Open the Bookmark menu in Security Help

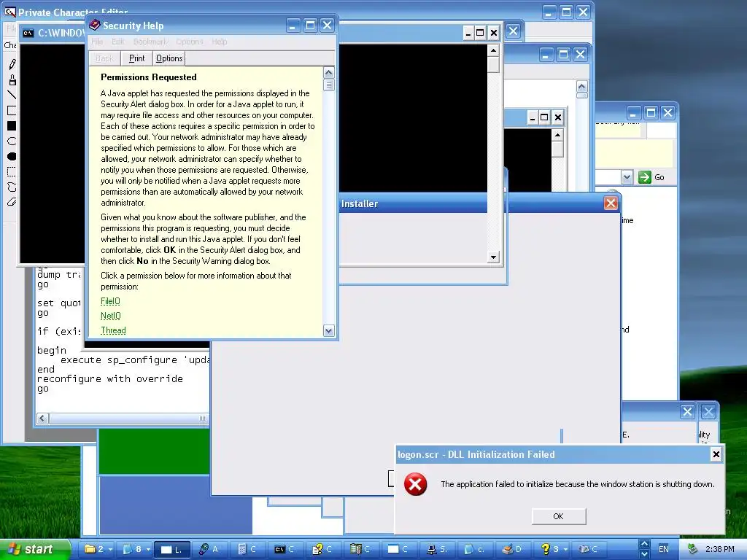(x=150, y=42)
